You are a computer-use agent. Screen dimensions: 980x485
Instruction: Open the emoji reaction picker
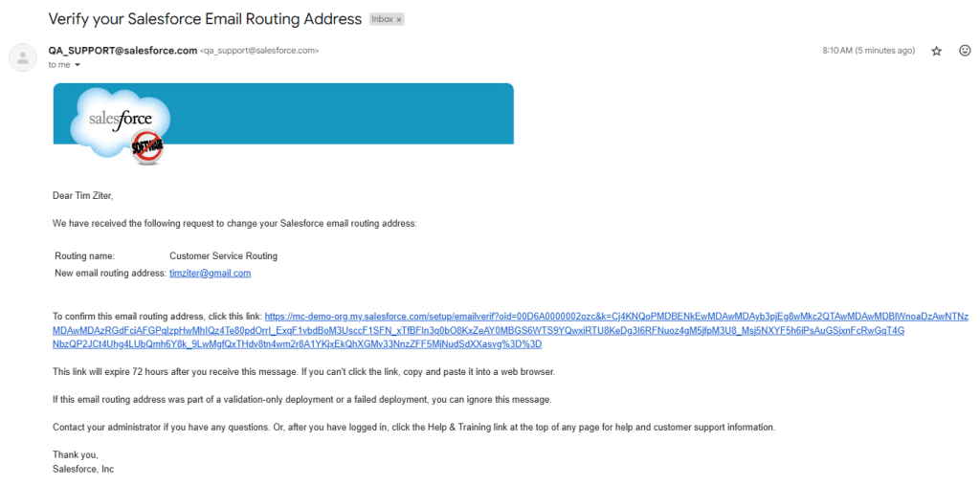point(964,51)
